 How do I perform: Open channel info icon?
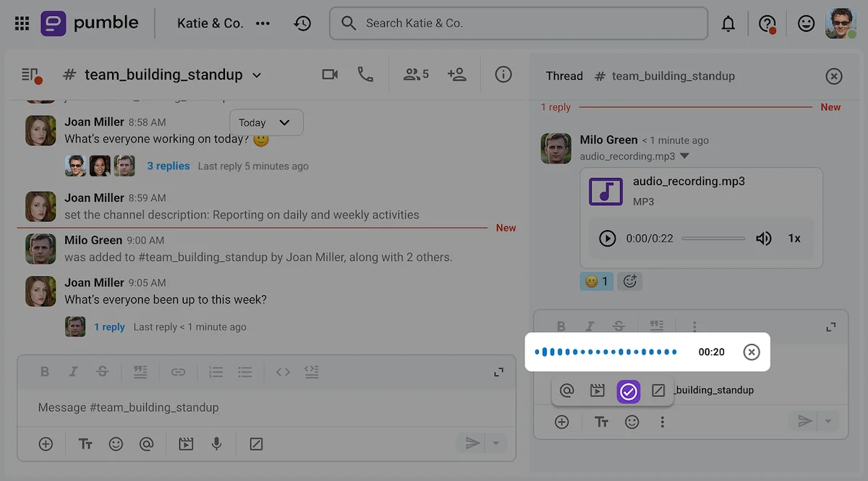click(x=503, y=75)
